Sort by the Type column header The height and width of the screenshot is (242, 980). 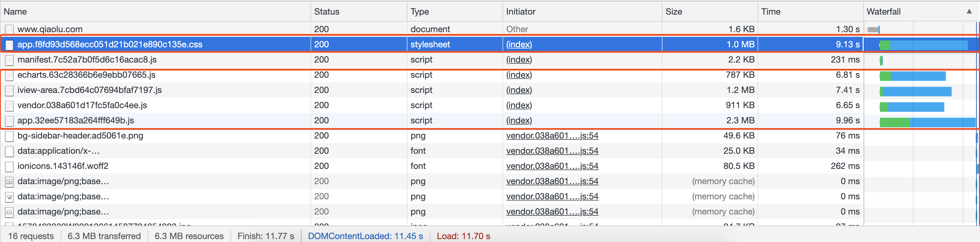click(x=455, y=11)
